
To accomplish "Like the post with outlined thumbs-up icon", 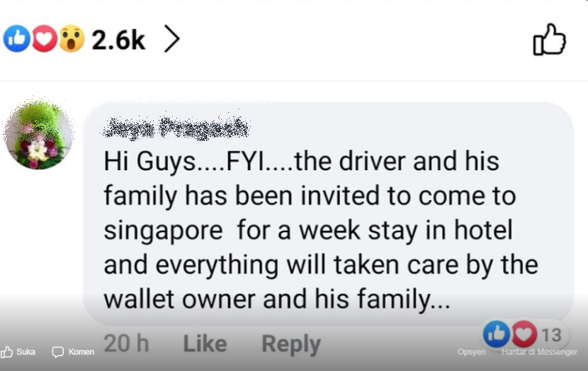I will pyautogui.click(x=549, y=40).
